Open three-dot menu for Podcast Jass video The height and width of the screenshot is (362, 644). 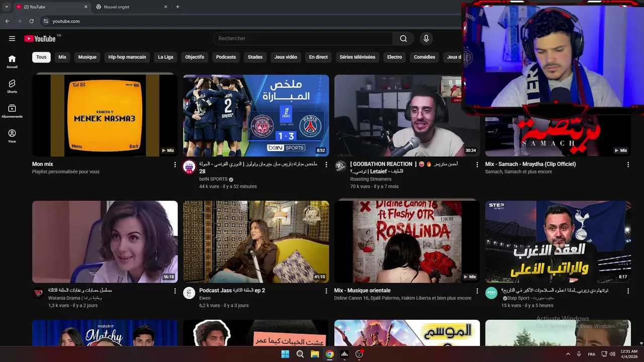coord(326,291)
